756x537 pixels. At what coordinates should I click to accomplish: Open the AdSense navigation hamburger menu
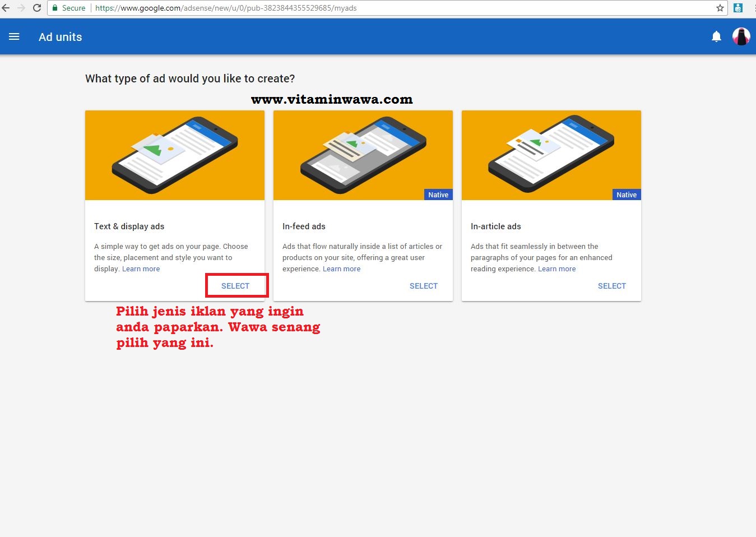[x=14, y=36]
